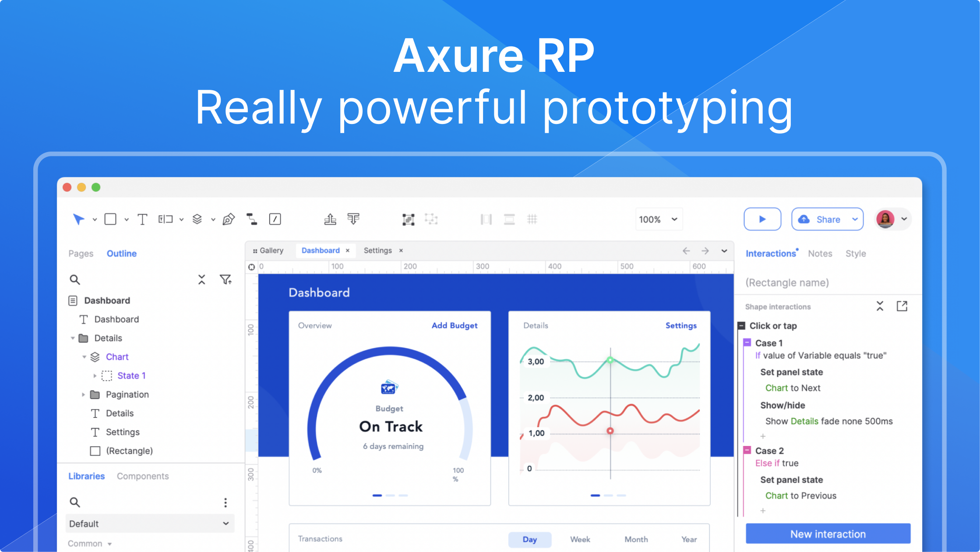Choose the Rectangle shape tool
980x552 pixels.
(x=110, y=219)
